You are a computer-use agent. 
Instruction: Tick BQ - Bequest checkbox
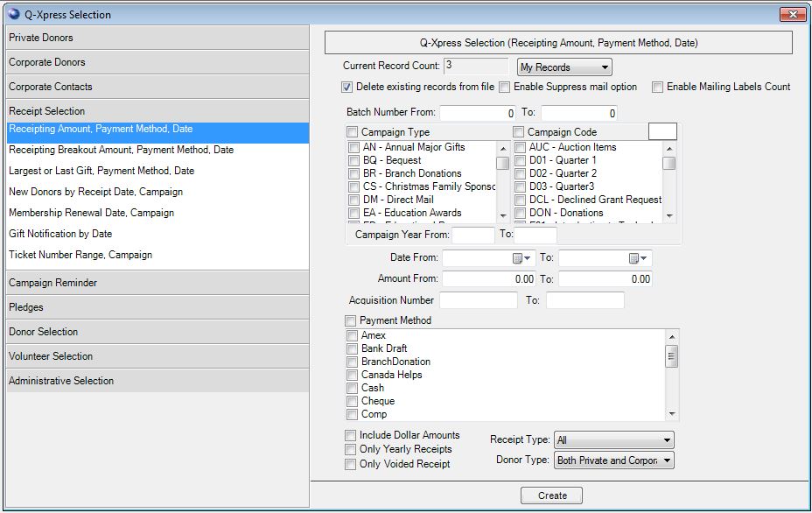point(353,160)
